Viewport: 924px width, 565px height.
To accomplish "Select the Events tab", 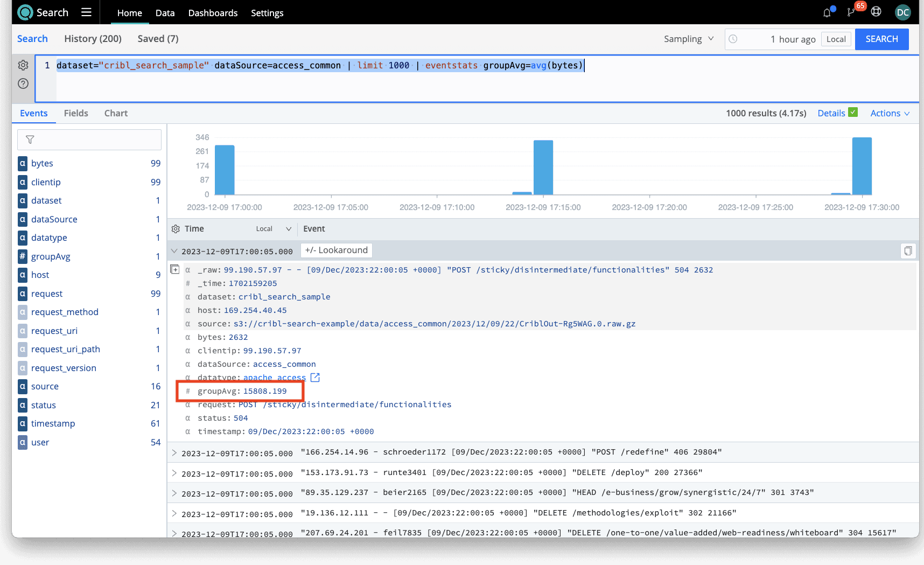I will (x=34, y=113).
